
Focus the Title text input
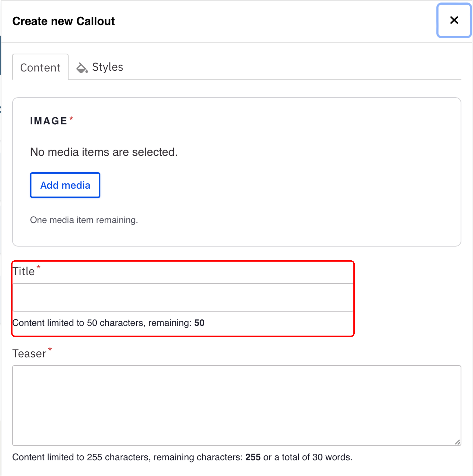coord(183,297)
